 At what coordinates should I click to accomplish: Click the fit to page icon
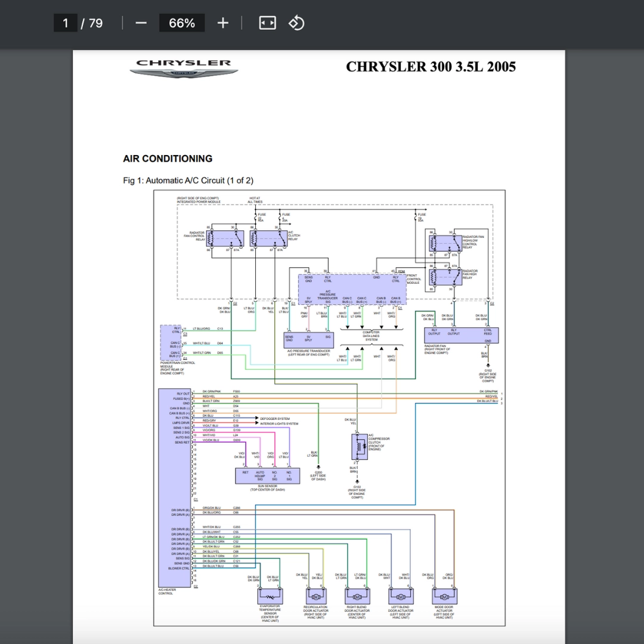coord(267,23)
